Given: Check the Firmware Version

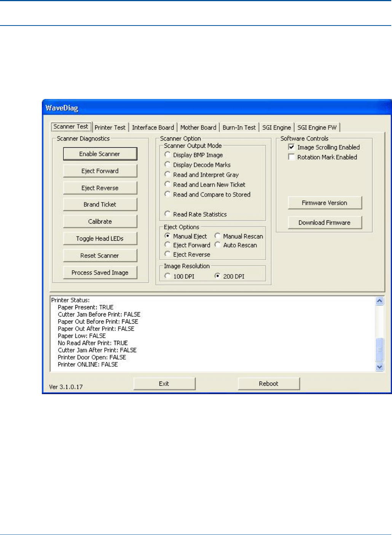Looking at the screenshot, I should click(325, 203).
